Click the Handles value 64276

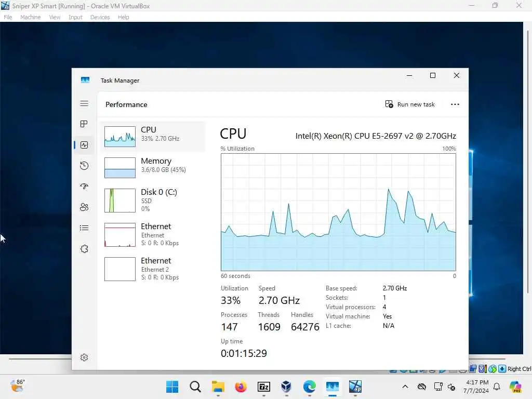pyautogui.click(x=305, y=327)
